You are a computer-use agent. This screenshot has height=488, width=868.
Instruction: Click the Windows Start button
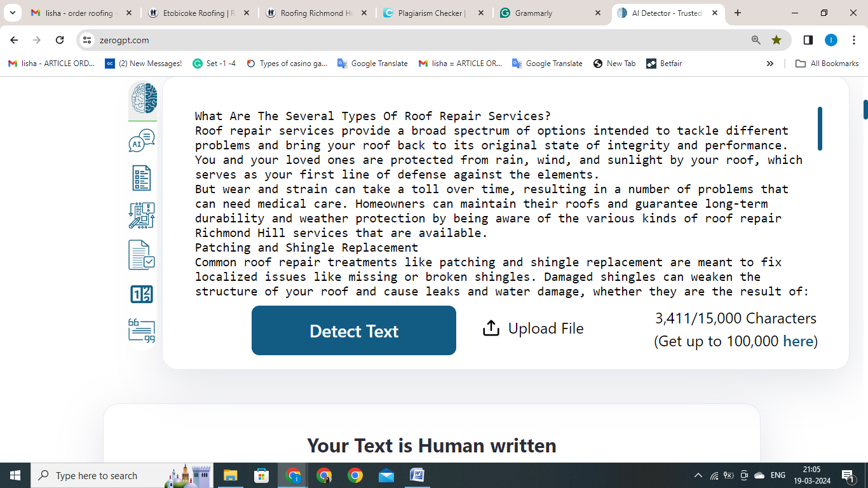point(15,475)
